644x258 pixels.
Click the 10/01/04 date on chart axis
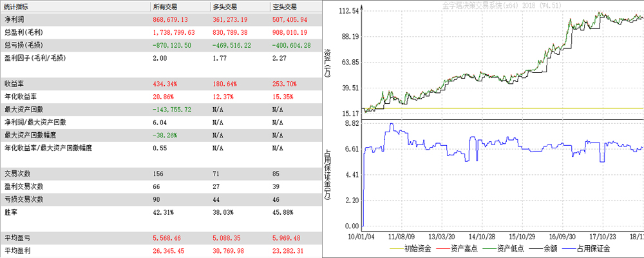375,235
